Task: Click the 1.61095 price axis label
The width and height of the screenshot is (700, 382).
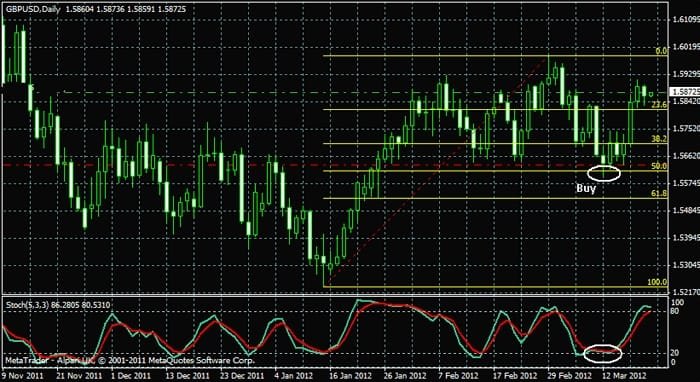Action: 686,20
